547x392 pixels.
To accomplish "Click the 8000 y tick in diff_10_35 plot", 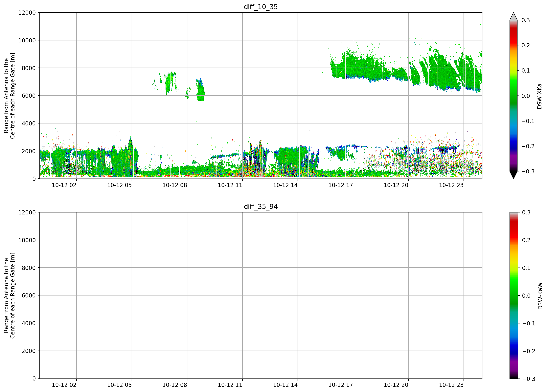I will tap(29, 68).
